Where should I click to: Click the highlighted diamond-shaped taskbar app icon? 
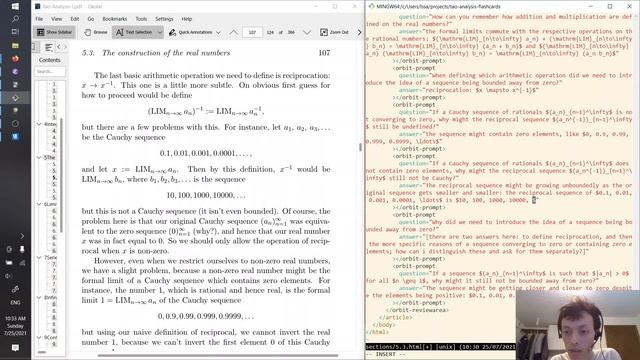15,98
